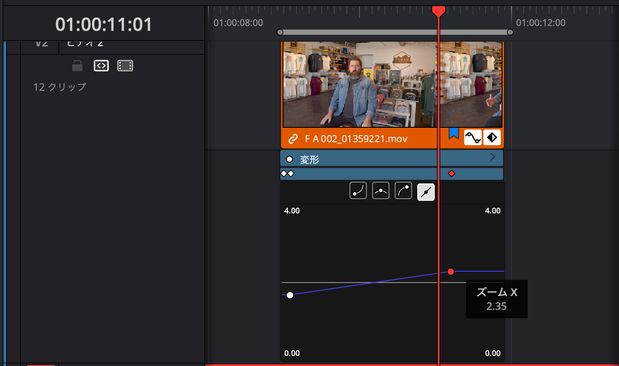Click the 12 クリップ label
The height and width of the screenshot is (366, 619).
[60, 87]
